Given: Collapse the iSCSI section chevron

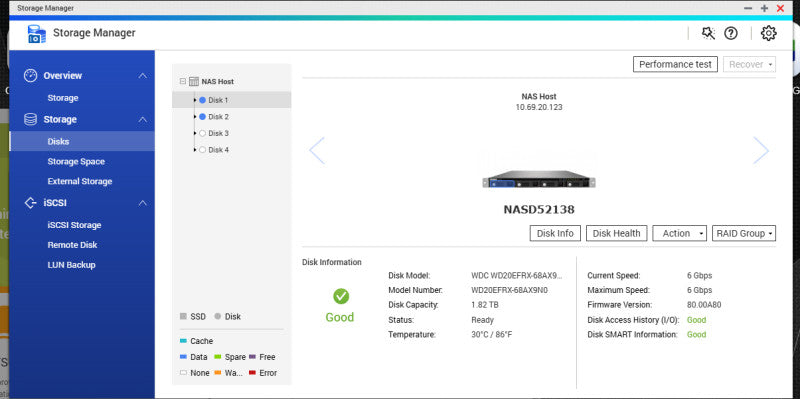Looking at the screenshot, I should (x=142, y=203).
